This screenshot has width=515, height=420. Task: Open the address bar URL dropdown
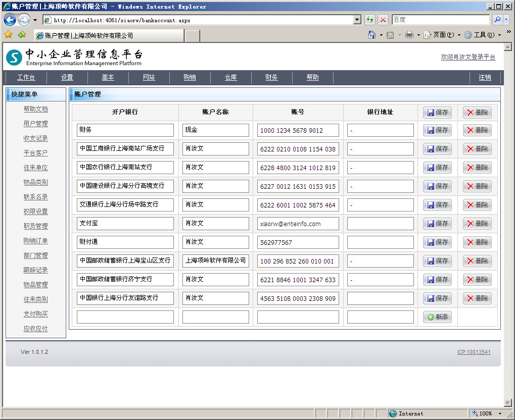click(357, 20)
